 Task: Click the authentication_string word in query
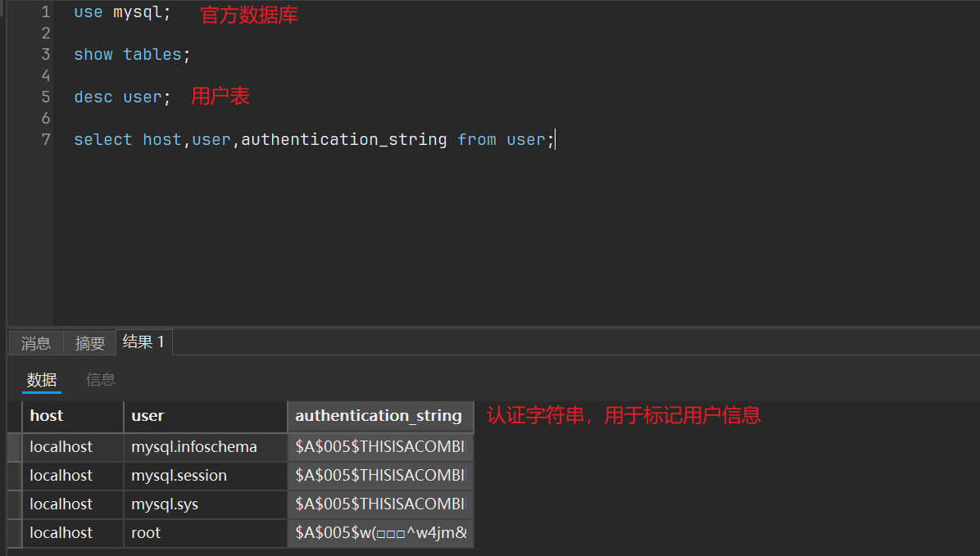tap(344, 140)
